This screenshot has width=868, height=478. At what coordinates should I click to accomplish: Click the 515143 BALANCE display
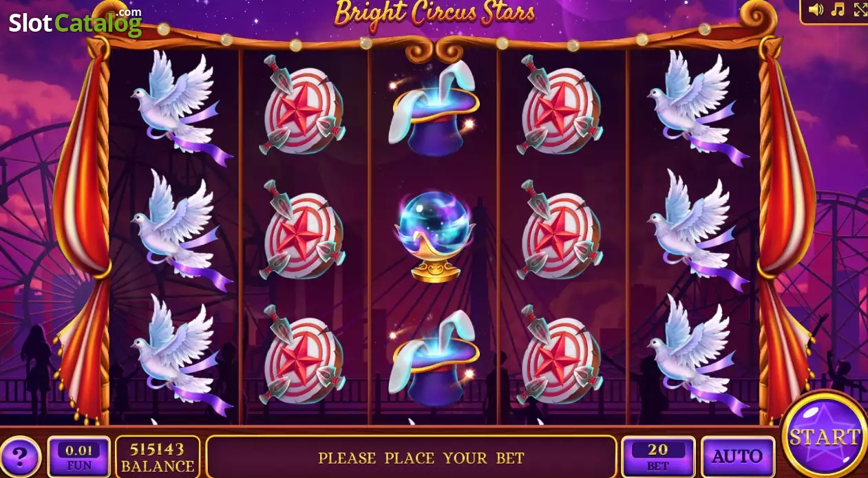pos(158,457)
